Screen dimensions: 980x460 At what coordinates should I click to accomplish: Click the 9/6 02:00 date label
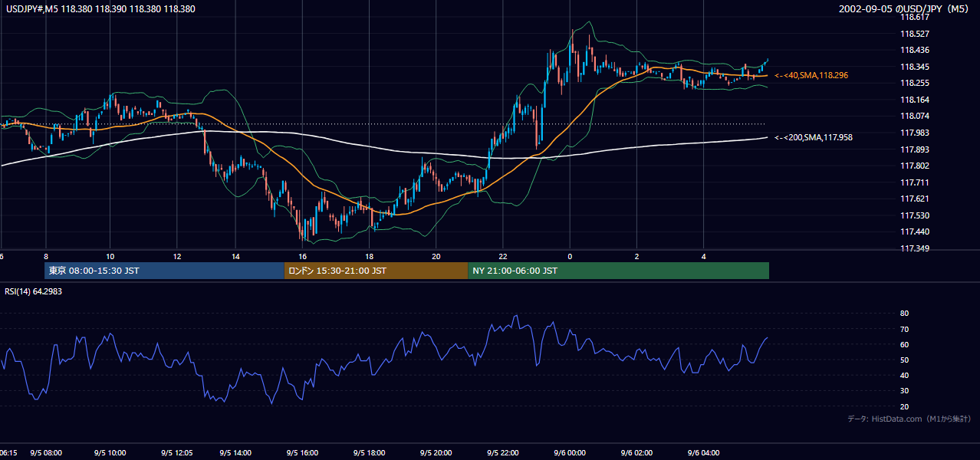[x=636, y=453]
